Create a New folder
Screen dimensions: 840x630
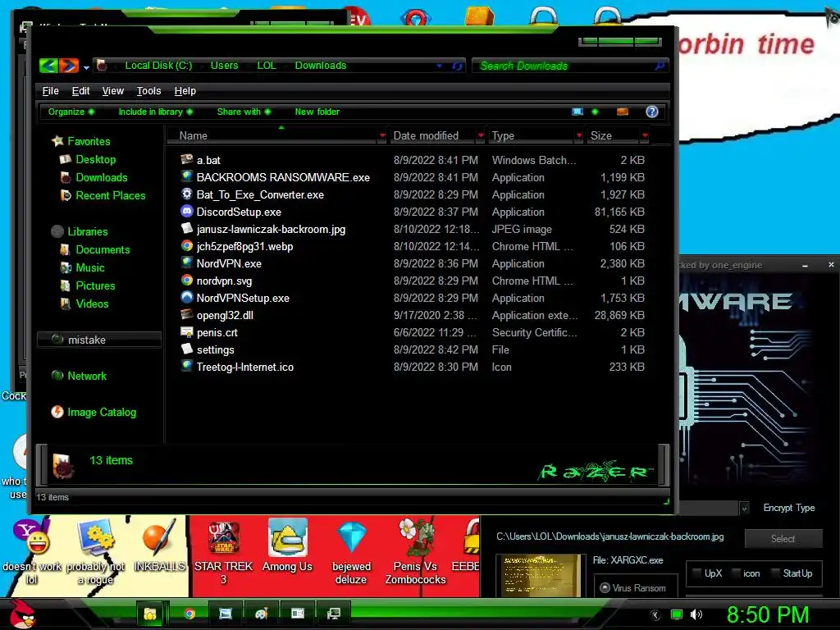317,112
